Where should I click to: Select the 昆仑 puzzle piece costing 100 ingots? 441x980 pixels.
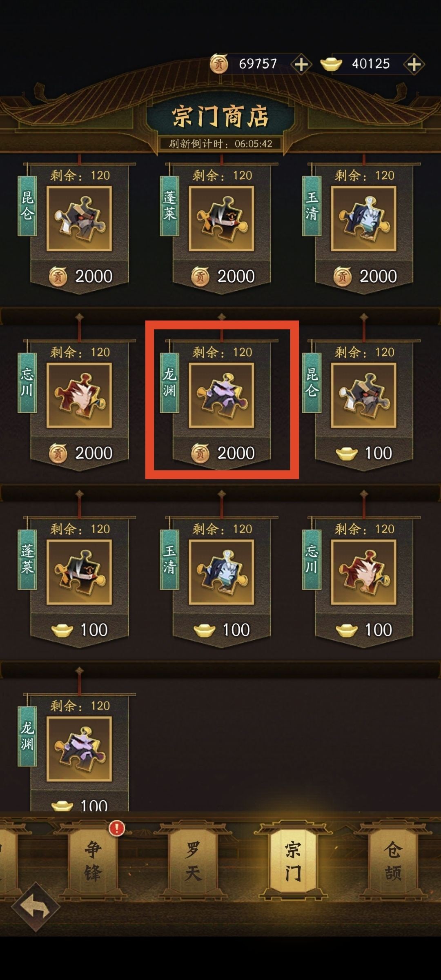pos(363,395)
